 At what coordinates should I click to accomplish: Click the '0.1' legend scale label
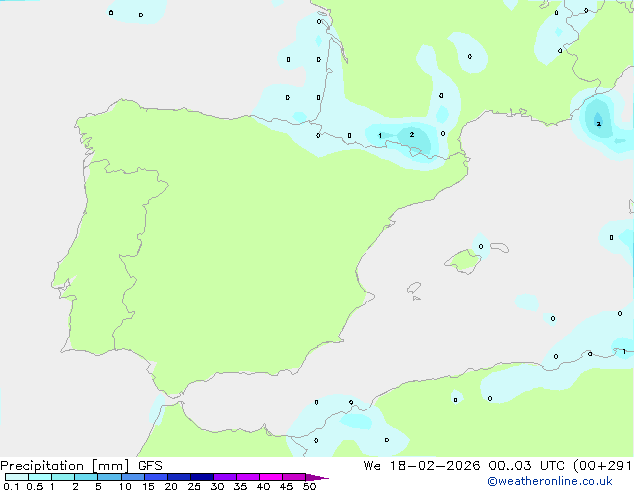(11, 486)
